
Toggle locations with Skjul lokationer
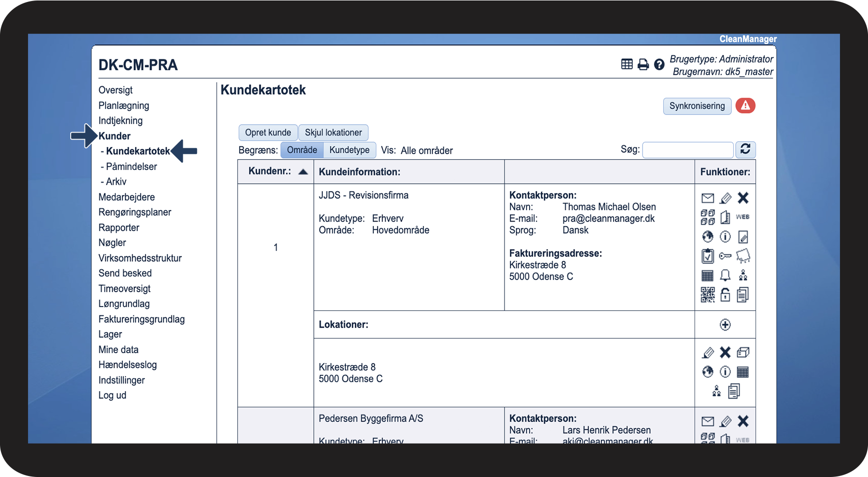click(x=334, y=133)
